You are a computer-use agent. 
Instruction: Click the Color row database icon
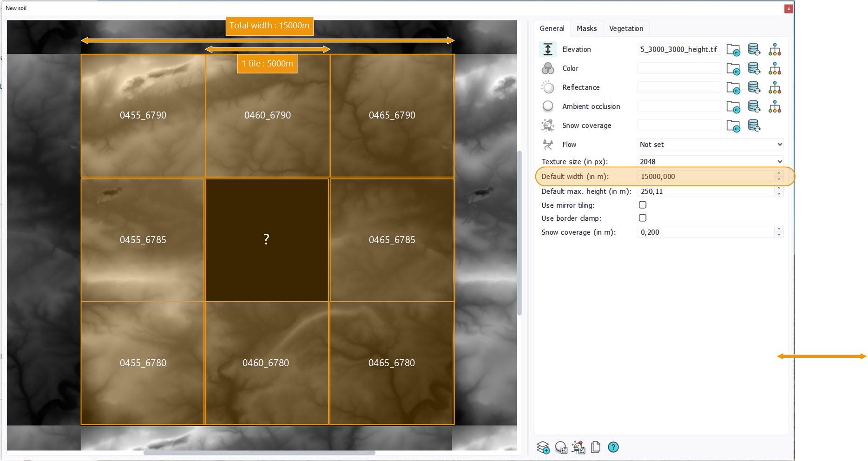tap(754, 69)
